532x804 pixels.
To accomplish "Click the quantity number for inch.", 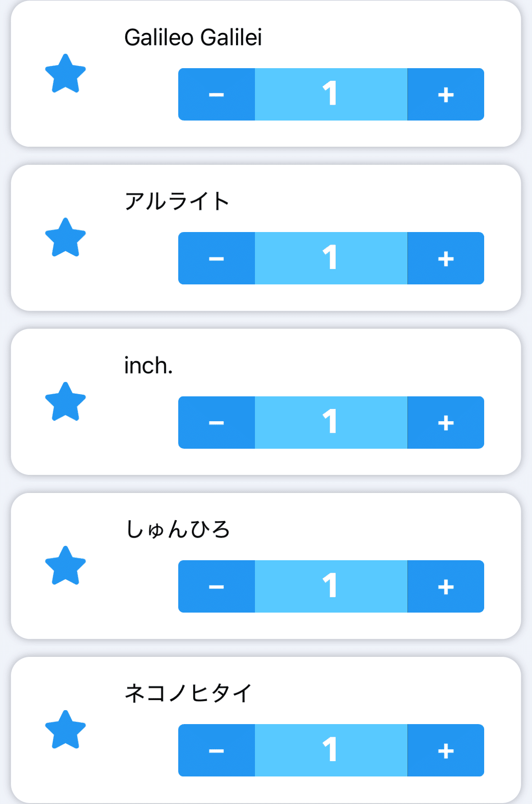I will [331, 423].
